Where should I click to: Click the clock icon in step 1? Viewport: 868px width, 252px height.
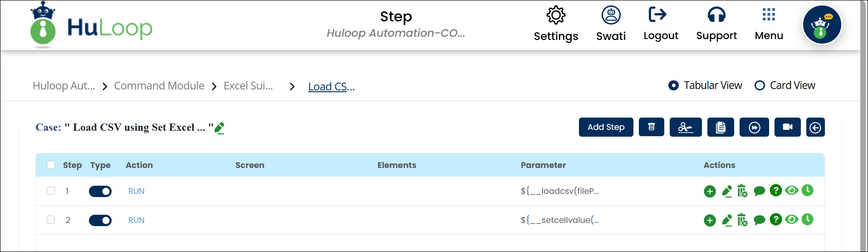tap(807, 190)
